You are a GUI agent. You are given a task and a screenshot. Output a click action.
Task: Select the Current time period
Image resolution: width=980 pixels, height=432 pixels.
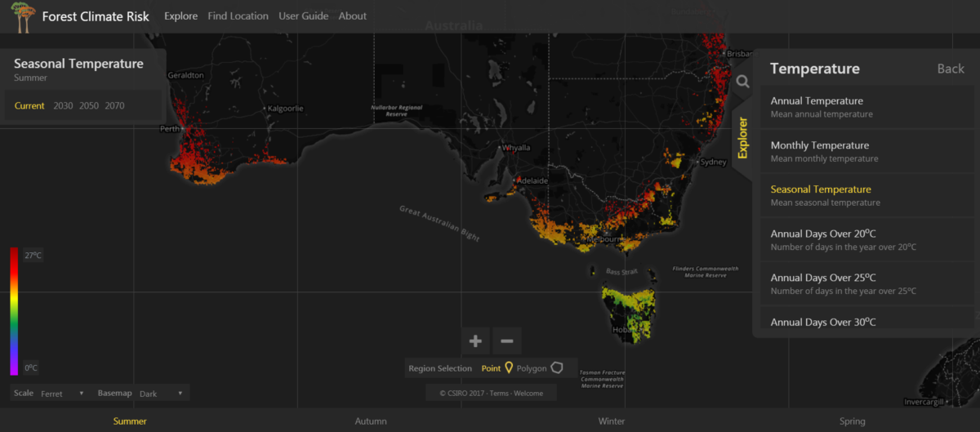click(x=29, y=105)
